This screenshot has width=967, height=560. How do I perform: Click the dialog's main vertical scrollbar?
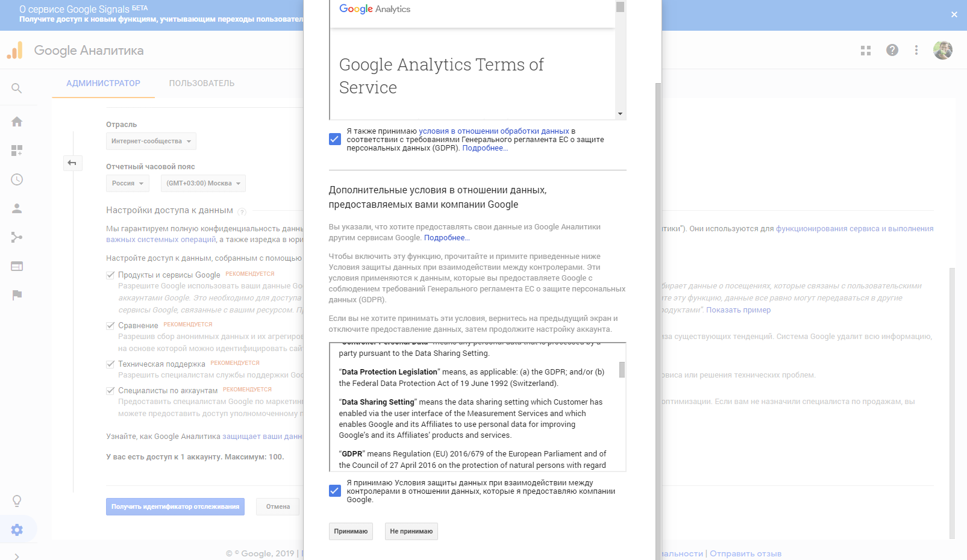658,322
